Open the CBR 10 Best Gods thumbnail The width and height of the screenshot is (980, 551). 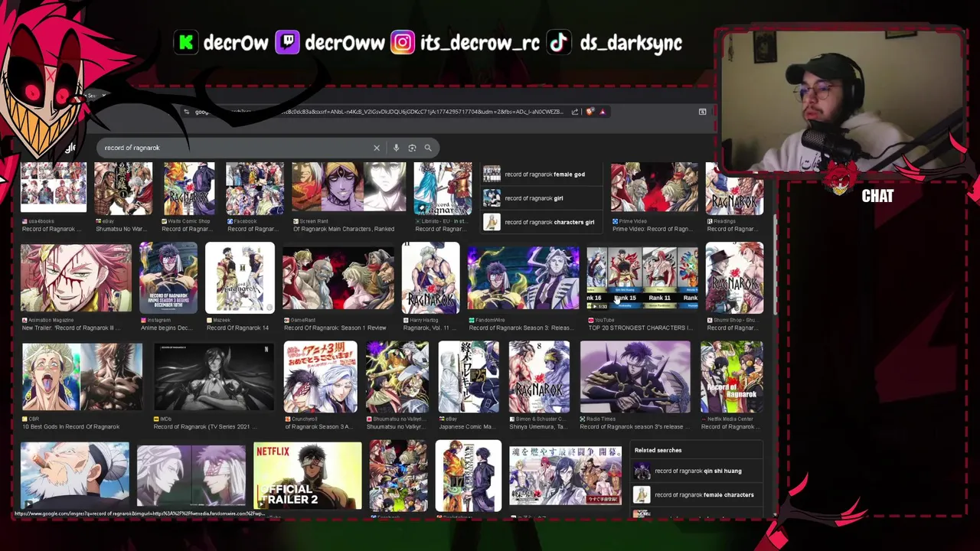[x=82, y=377]
